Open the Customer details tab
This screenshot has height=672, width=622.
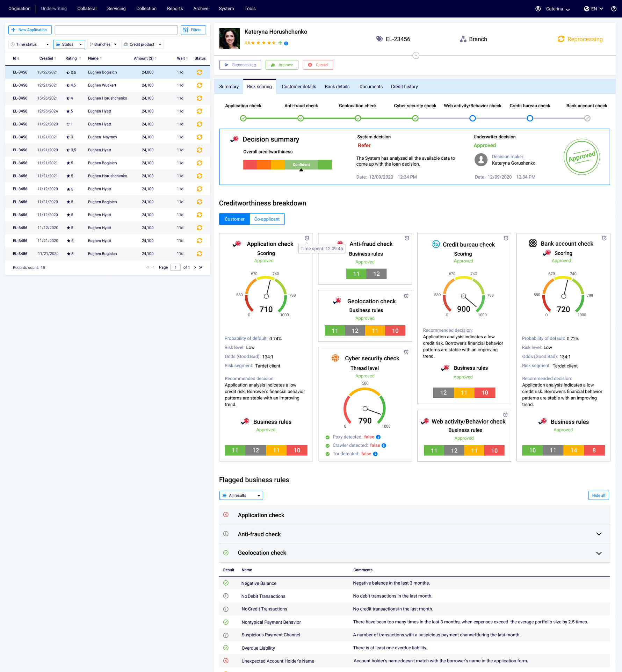click(x=299, y=87)
